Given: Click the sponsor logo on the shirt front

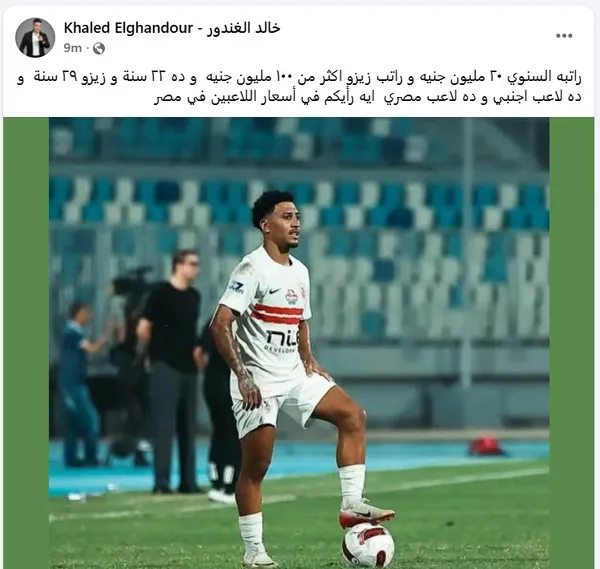Looking at the screenshot, I should (282, 341).
